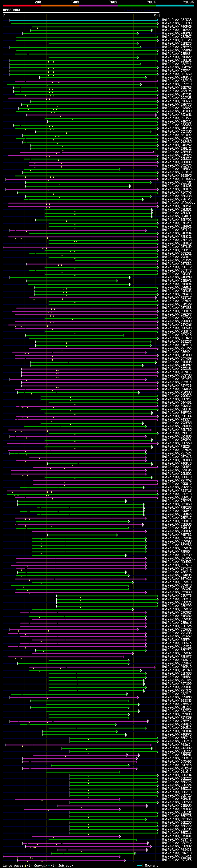This screenshot has width=197, height=868.
Task: Click the cyan ~100% identity legend segment
Action: click(x=175, y=6)
